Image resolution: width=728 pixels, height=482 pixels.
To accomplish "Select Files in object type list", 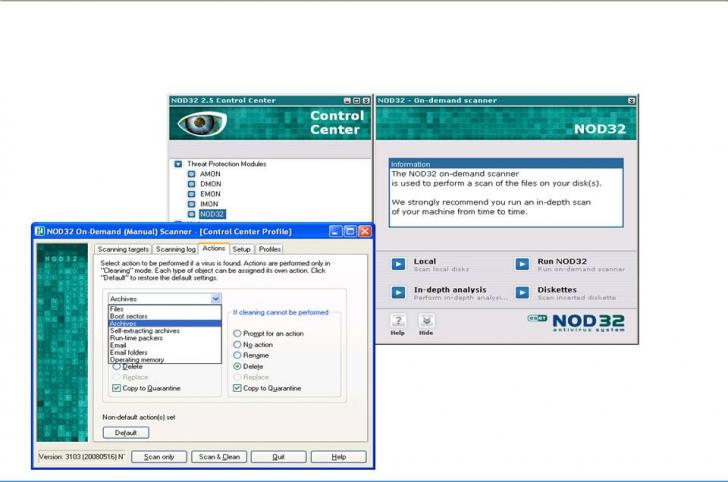I will click(x=165, y=309).
